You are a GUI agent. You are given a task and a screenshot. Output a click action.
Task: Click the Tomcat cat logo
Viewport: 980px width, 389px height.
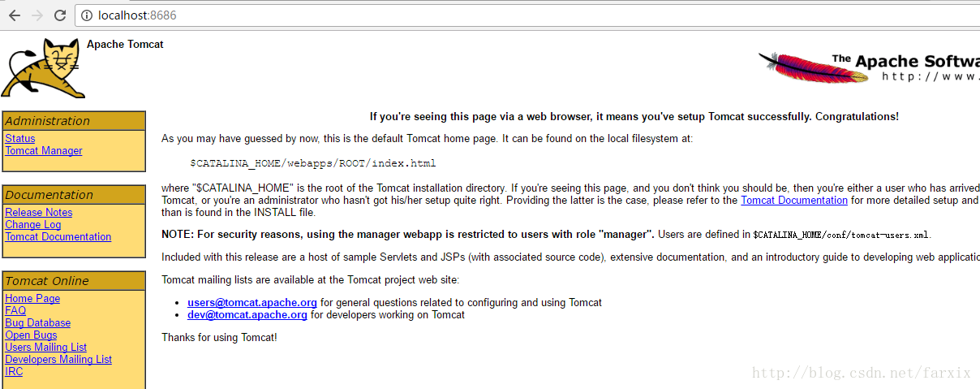[x=43, y=69]
